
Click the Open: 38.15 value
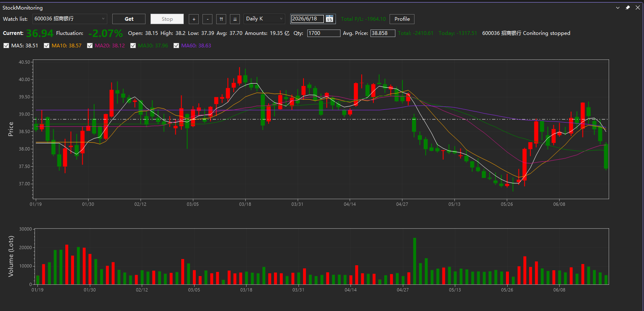(143, 33)
